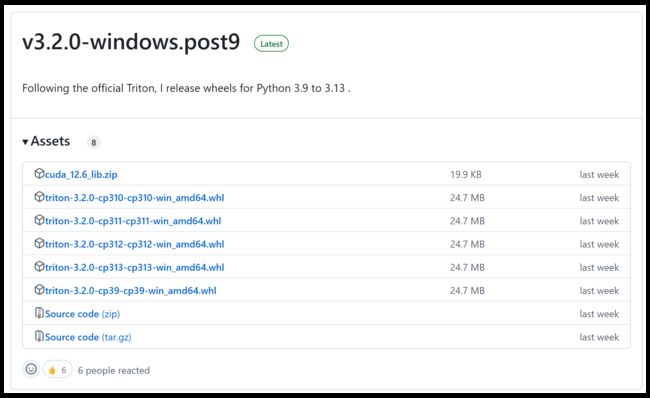Download triton-3.2.0-cp39-cp39-win_amd64.whl

click(131, 291)
